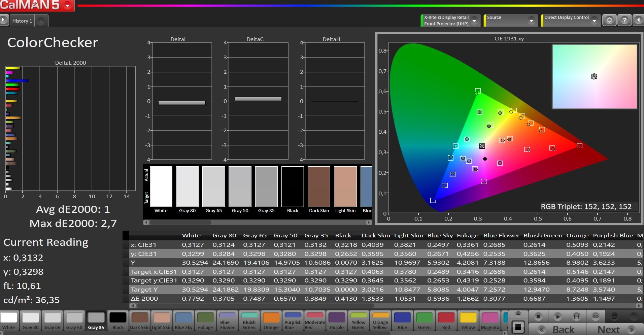
Task: Enable continuous read infinity icon
Action: click(x=596, y=316)
